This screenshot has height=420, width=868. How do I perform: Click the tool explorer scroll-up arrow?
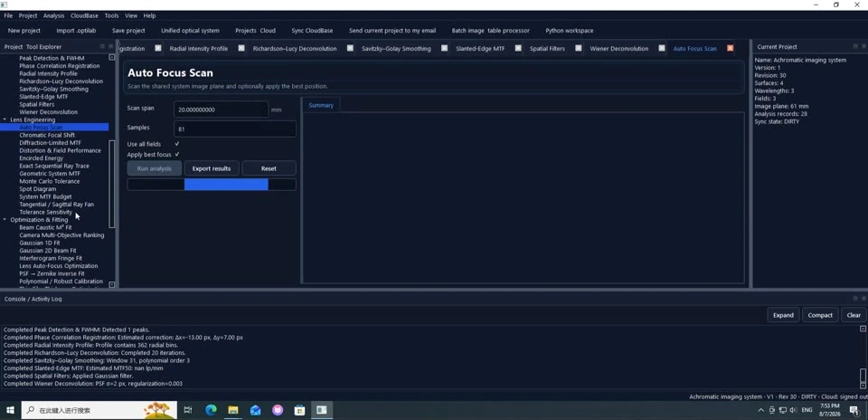(x=112, y=57)
